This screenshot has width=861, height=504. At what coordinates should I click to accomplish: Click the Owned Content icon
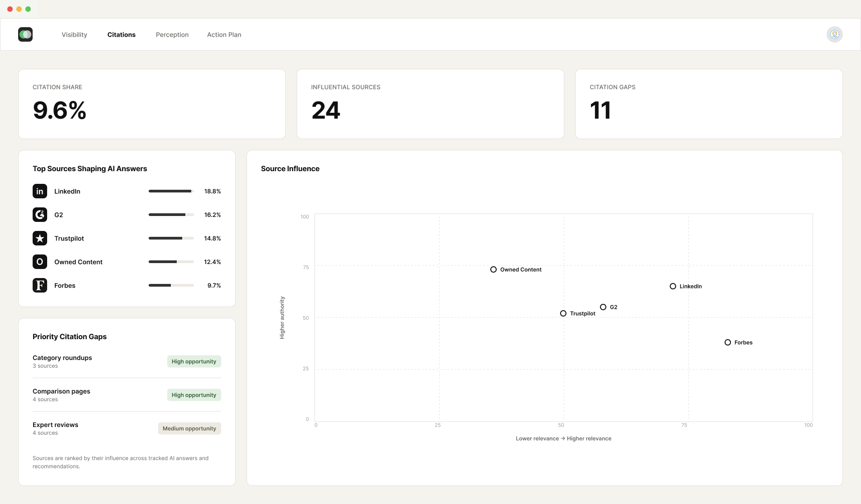pos(40,262)
